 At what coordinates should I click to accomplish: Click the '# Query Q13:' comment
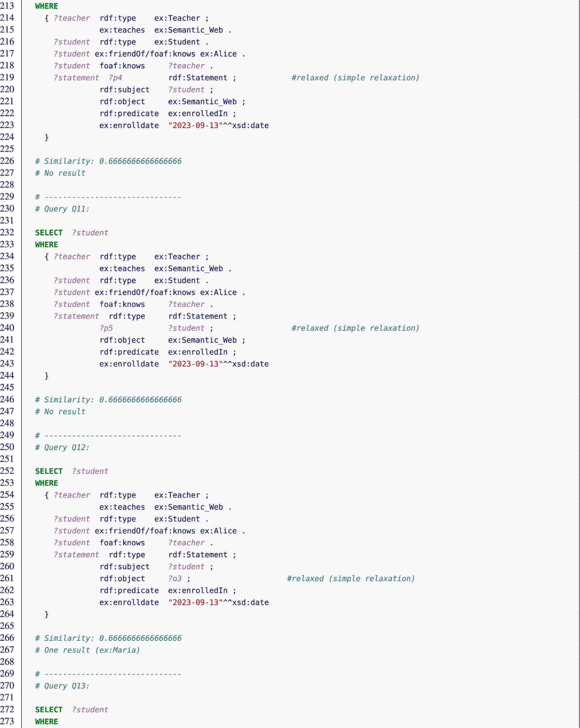(62, 686)
